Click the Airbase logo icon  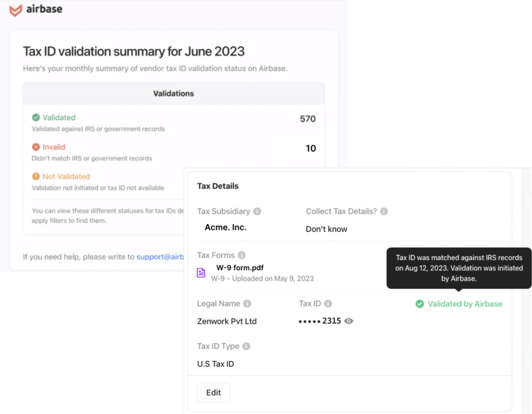click(16, 10)
